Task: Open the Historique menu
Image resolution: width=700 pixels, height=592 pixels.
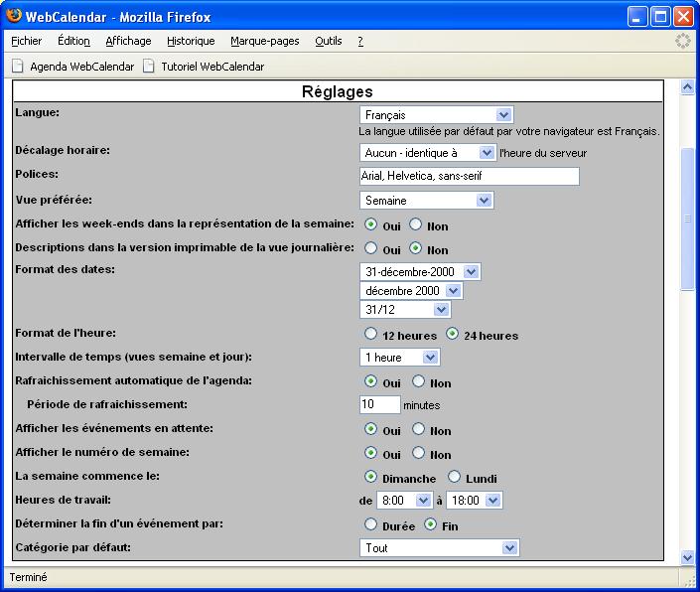Action: point(191,41)
